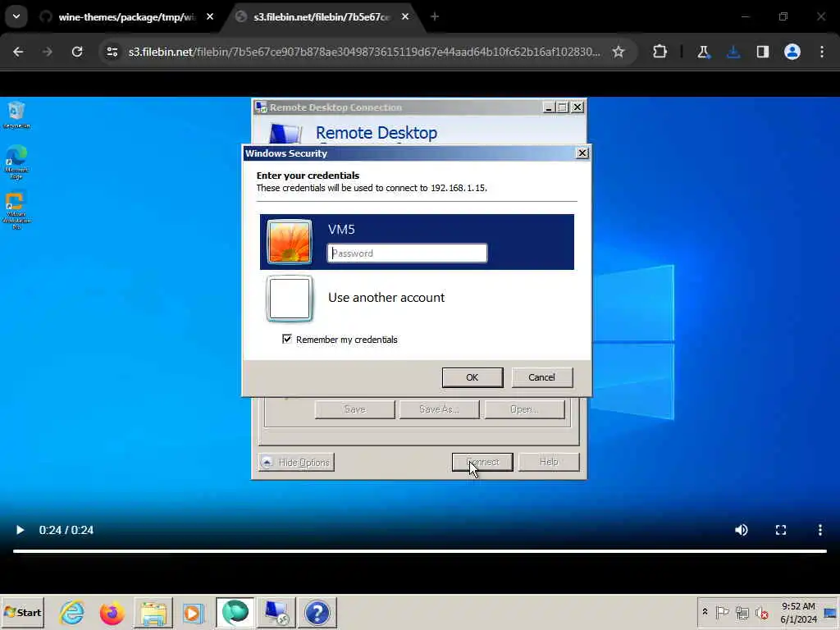Open the Recycle Bin desktop icon
This screenshot has width=840, height=630.
[x=16, y=115]
